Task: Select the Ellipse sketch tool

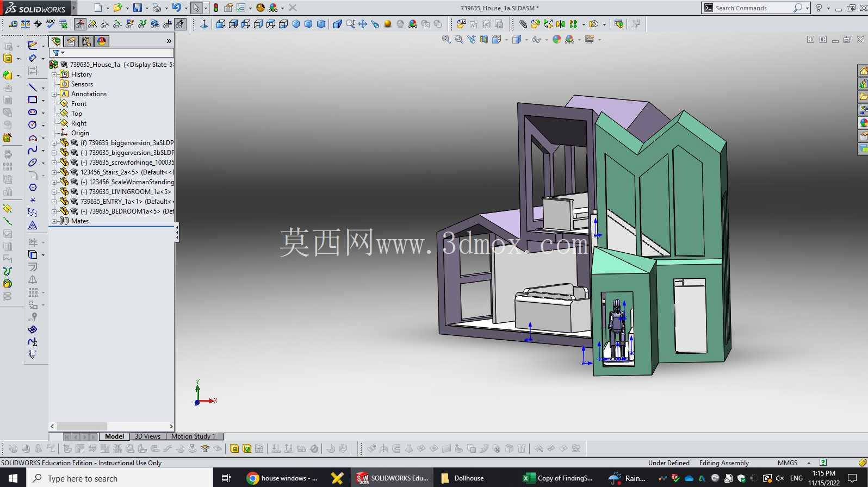Action: click(x=33, y=163)
